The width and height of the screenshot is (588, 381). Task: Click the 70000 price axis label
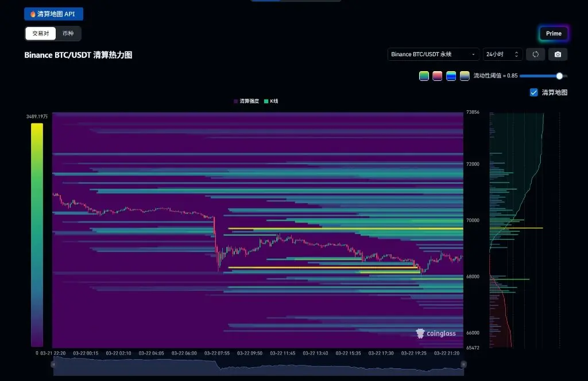point(473,220)
